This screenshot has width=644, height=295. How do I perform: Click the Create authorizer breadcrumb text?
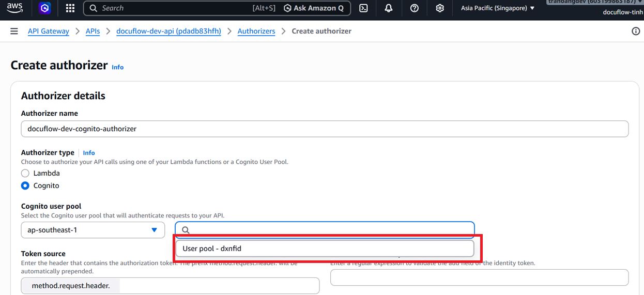point(321,31)
